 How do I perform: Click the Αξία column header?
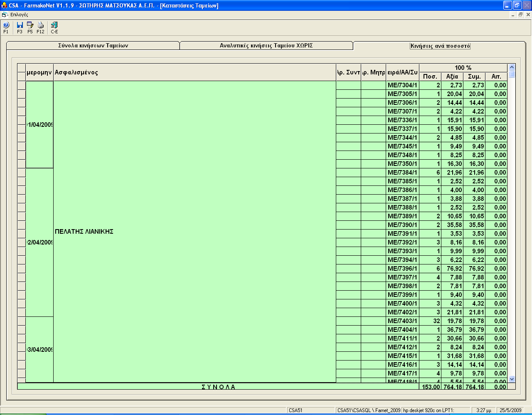point(452,77)
